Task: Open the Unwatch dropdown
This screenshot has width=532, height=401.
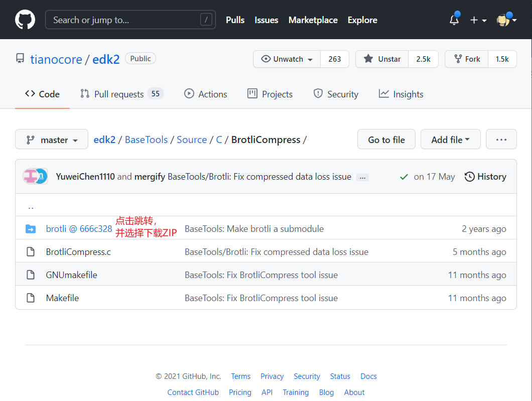Action: (x=286, y=59)
